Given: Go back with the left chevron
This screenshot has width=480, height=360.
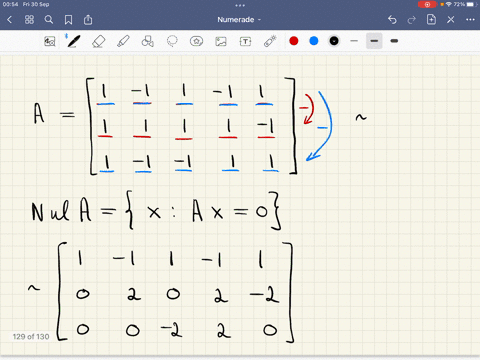Looking at the screenshot, I should pyautogui.click(x=9, y=20).
